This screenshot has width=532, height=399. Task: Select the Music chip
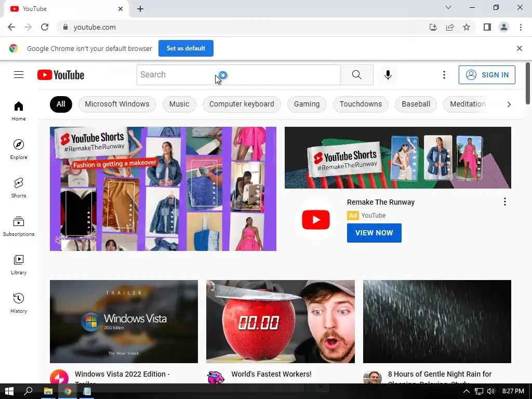pos(179,104)
